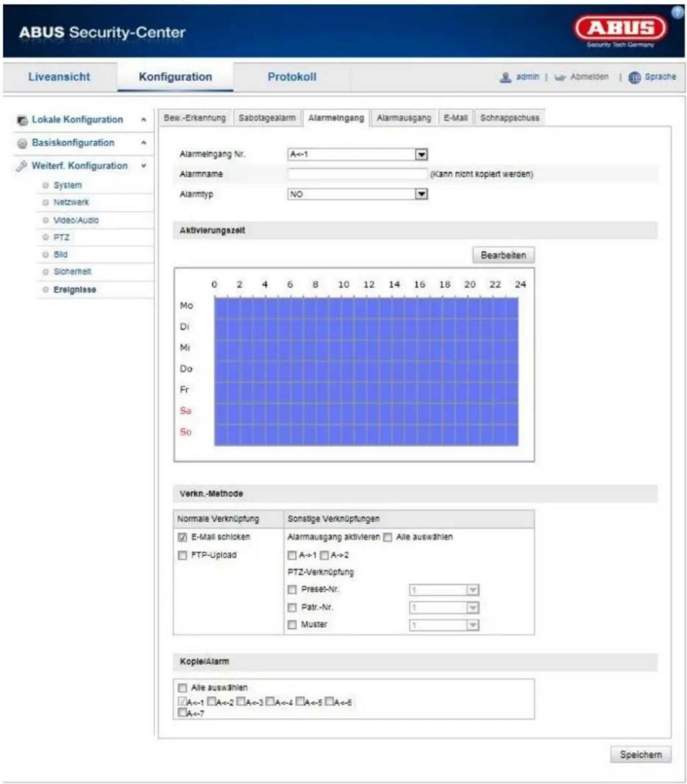Open the Alarmausgang tab
The height and width of the screenshot is (784, 687).
coord(404,118)
